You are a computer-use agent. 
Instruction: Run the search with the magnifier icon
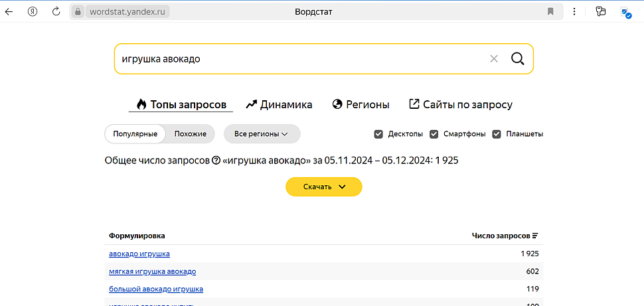pyautogui.click(x=517, y=58)
